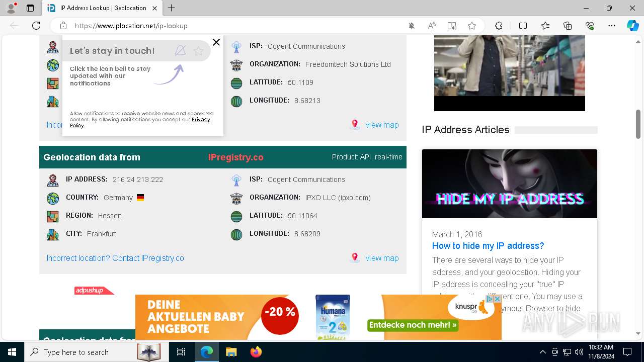Toggle split screen view

(x=523, y=26)
